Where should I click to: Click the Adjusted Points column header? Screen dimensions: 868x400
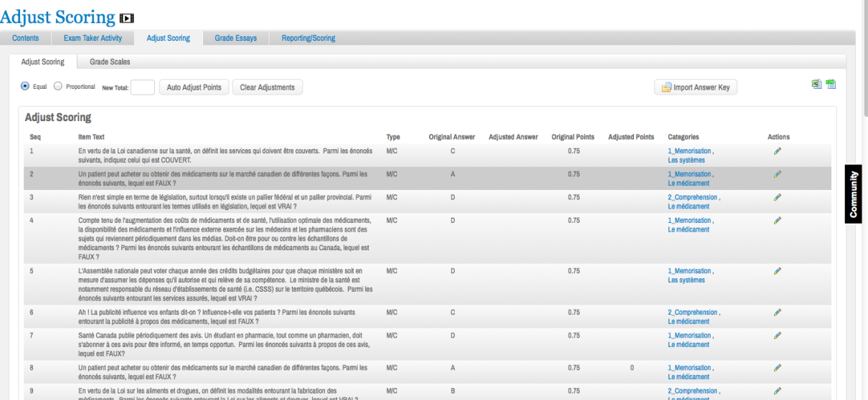point(631,137)
